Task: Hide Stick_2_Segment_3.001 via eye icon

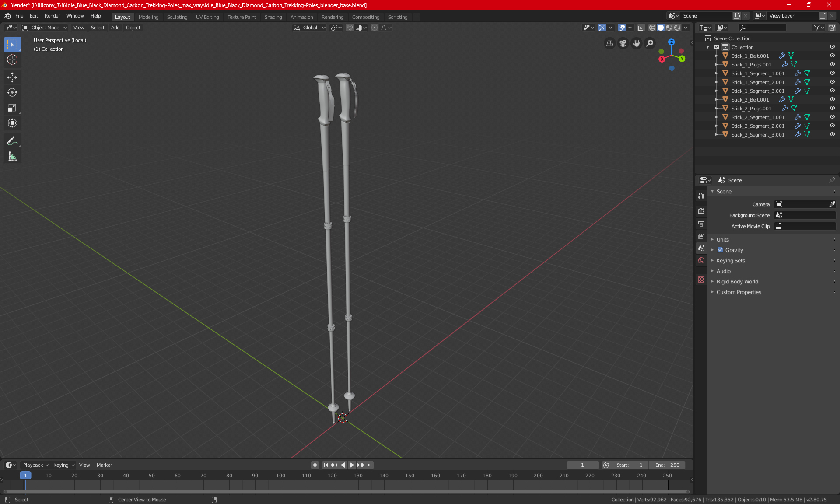Action: (832, 135)
